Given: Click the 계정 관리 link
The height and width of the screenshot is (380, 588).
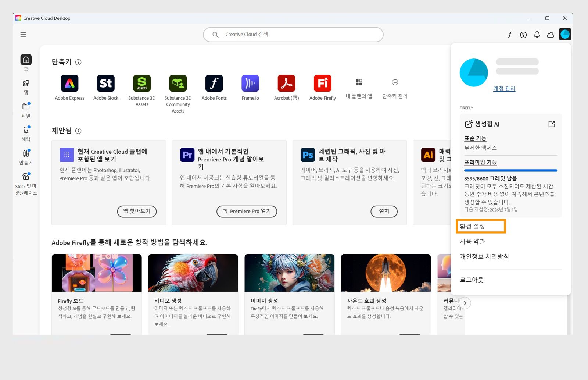Looking at the screenshot, I should (504, 89).
